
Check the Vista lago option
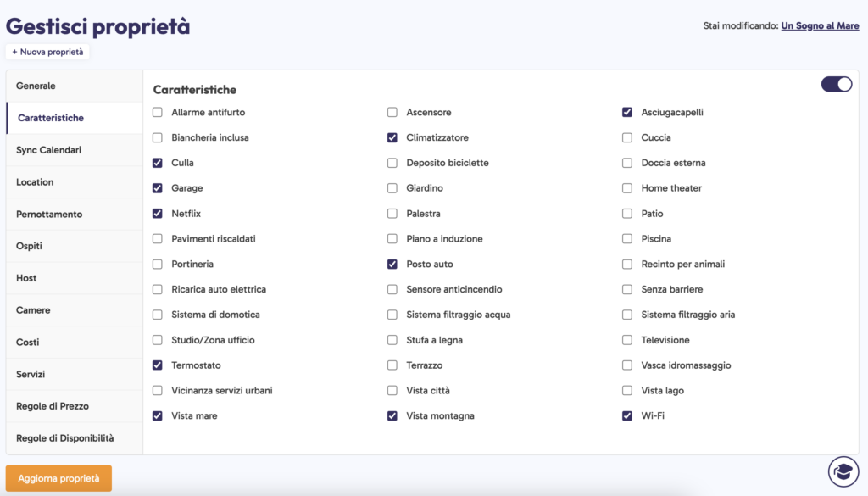click(x=627, y=390)
